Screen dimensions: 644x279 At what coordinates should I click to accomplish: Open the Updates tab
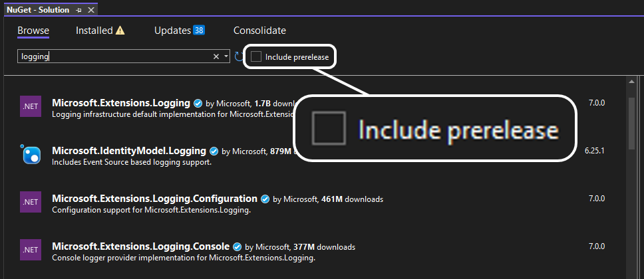click(172, 31)
